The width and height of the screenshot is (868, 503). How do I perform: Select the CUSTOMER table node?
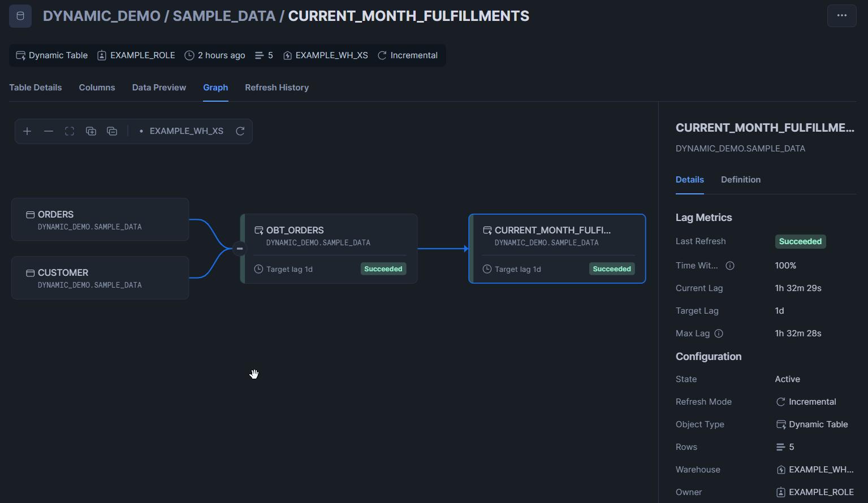(x=100, y=278)
